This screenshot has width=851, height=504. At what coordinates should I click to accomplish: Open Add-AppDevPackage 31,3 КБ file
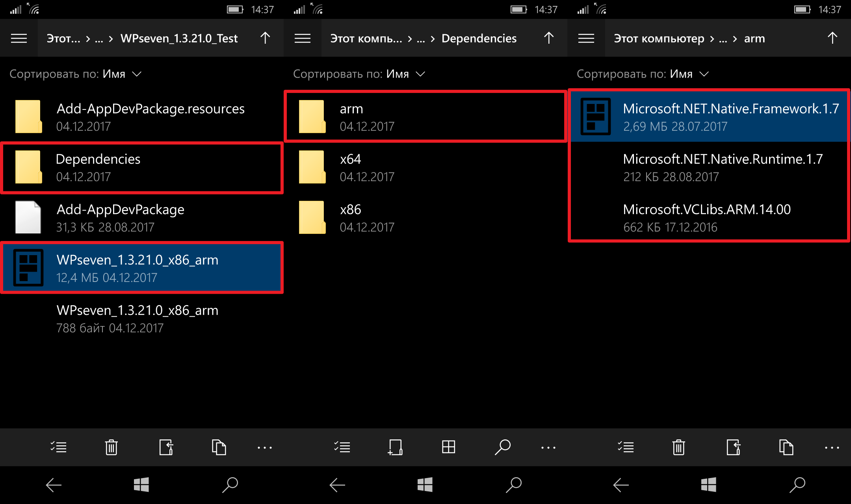pyautogui.click(x=142, y=218)
